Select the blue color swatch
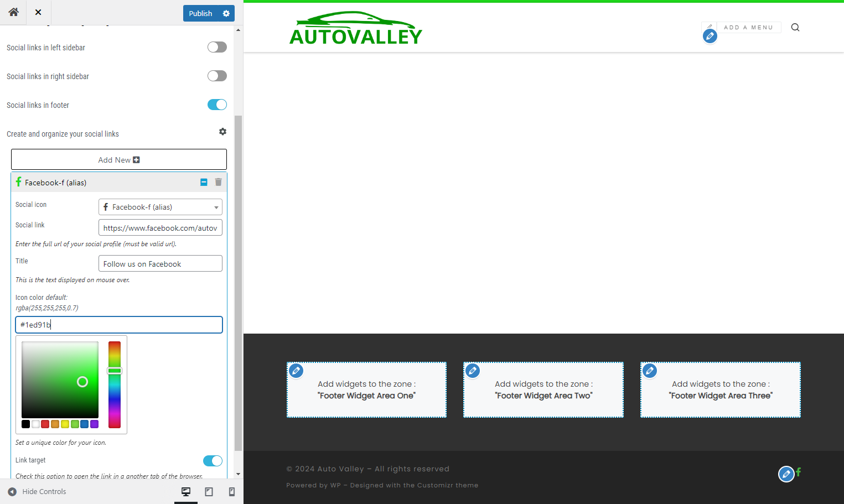 pyautogui.click(x=84, y=424)
